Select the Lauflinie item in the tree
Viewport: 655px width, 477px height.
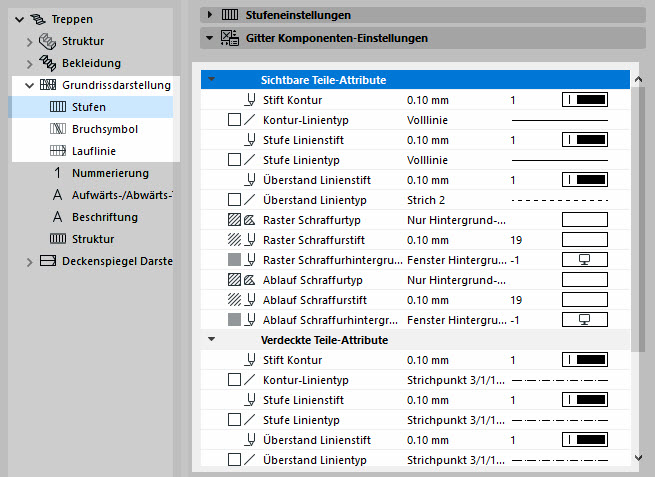(96, 151)
